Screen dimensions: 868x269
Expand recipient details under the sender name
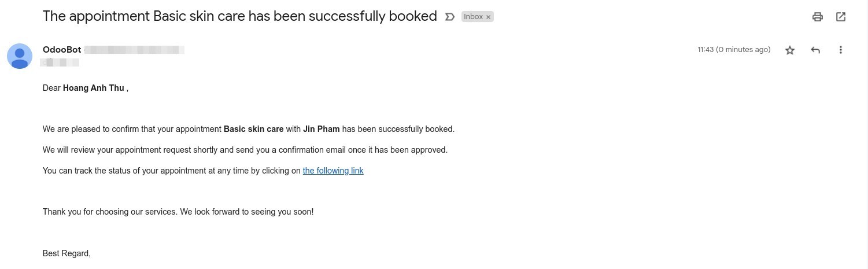click(x=60, y=62)
